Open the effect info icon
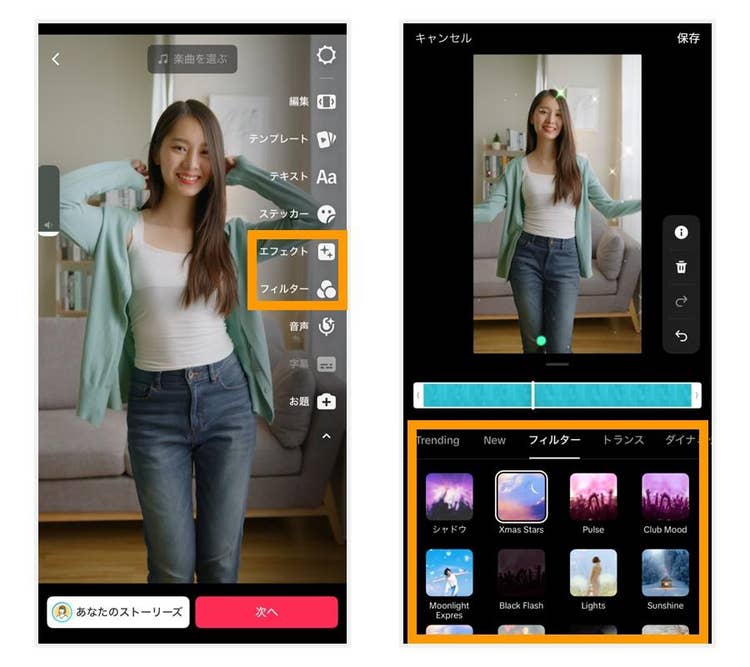750x667 pixels. 681,233
